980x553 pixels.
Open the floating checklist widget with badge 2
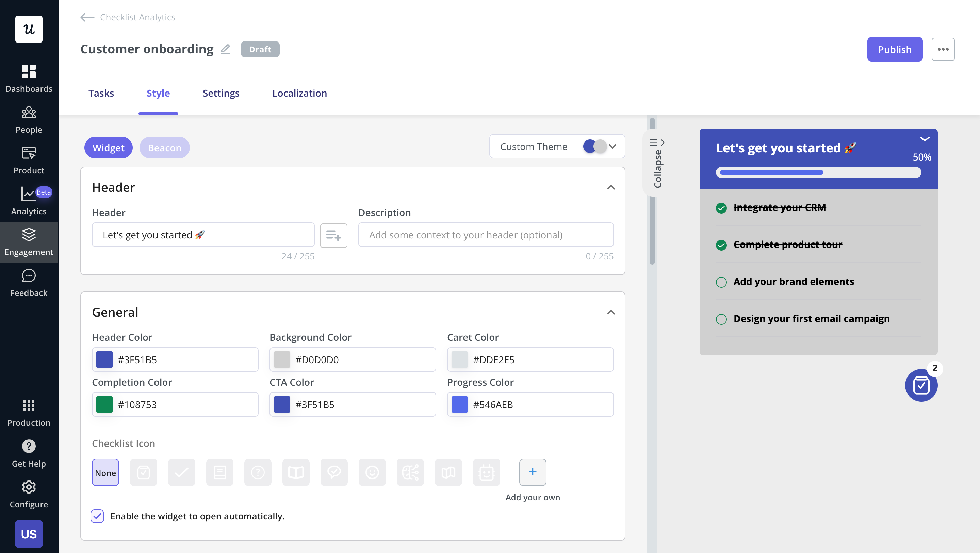click(921, 386)
